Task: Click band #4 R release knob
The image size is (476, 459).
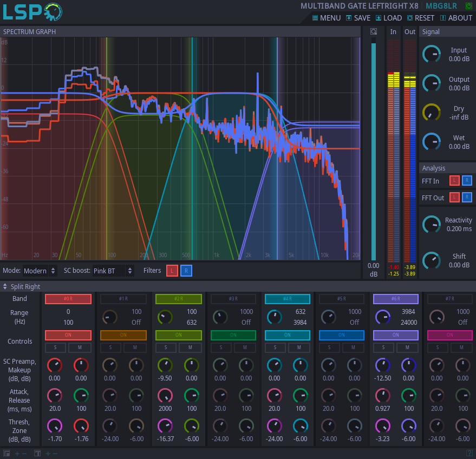Action: 301,396
